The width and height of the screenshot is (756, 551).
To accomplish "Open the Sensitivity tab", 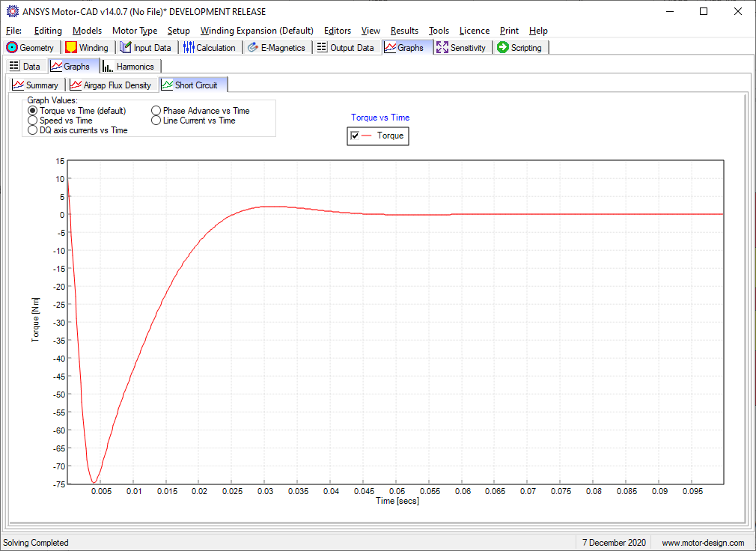I will click(x=461, y=47).
